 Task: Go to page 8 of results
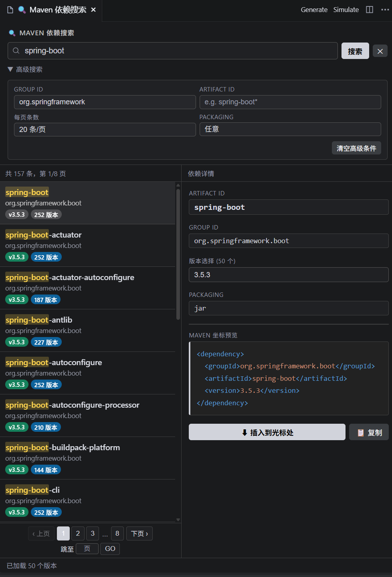pyautogui.click(x=117, y=533)
